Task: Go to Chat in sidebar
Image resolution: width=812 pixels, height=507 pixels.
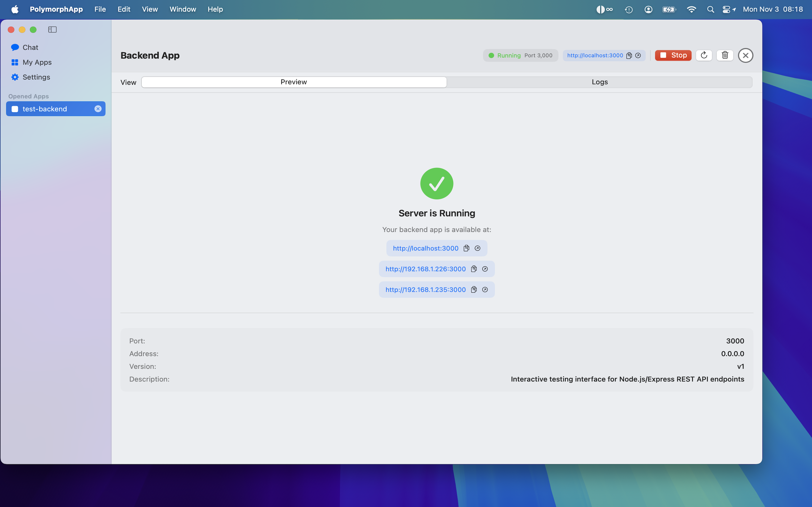Action: pos(30,47)
